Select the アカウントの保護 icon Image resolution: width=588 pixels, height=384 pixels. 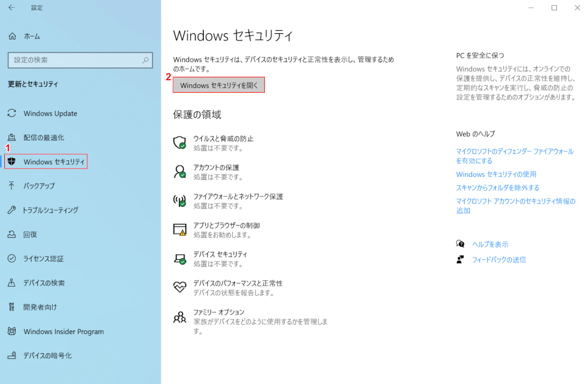(x=179, y=172)
